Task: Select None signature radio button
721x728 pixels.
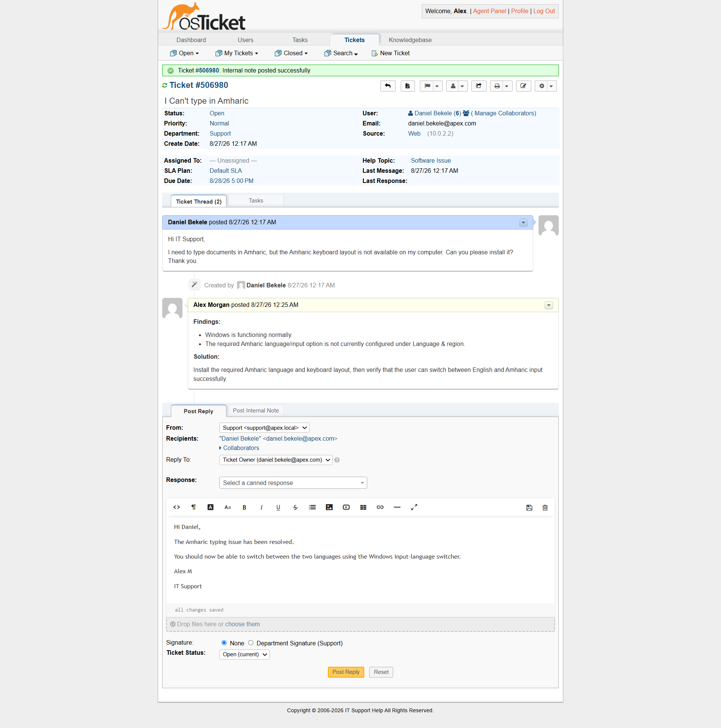Action: [224, 642]
